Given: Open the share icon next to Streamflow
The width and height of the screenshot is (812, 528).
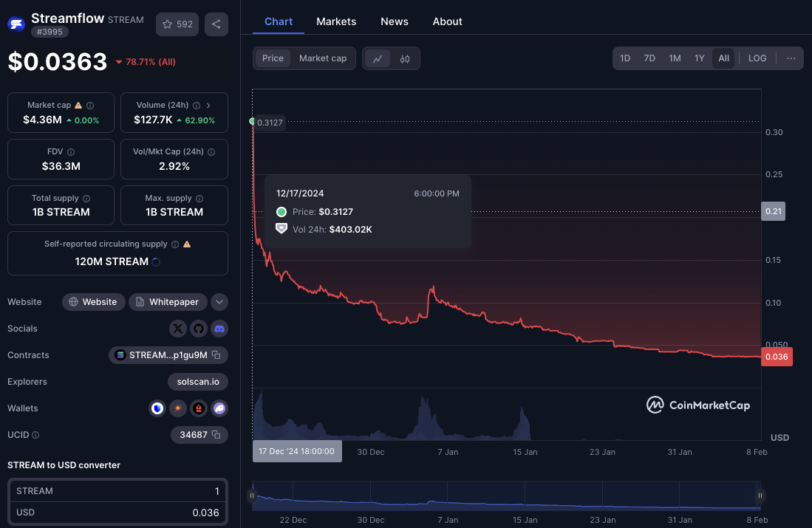Looking at the screenshot, I should (x=216, y=24).
